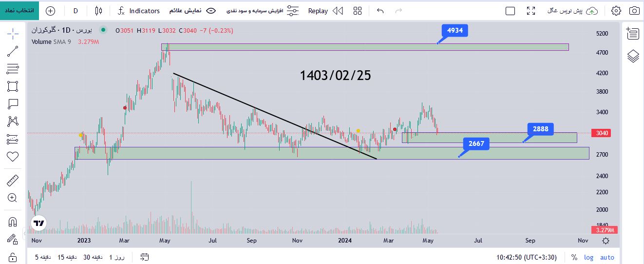Add a symbol to compare with plus icon
The height and width of the screenshot is (264, 644).
point(50,11)
